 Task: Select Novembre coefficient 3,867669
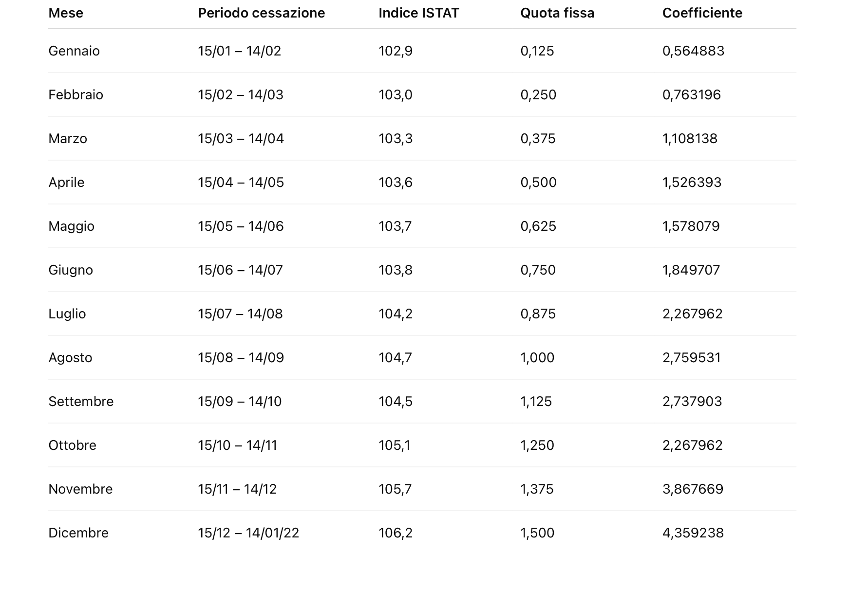click(x=693, y=489)
